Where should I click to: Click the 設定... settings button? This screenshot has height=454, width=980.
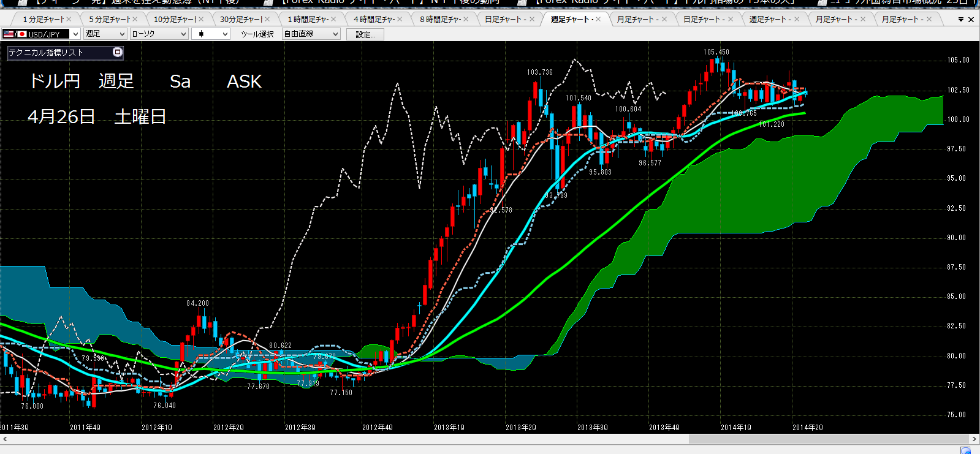click(365, 34)
